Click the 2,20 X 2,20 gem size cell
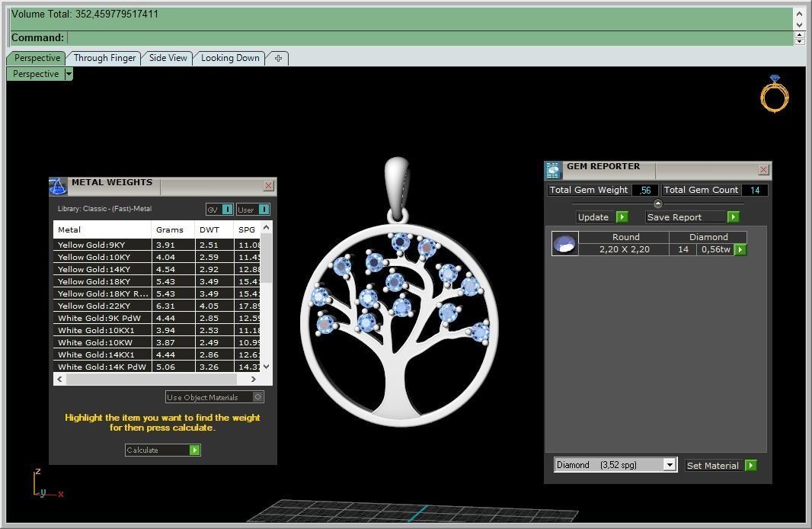This screenshot has width=812, height=529. coord(624,250)
